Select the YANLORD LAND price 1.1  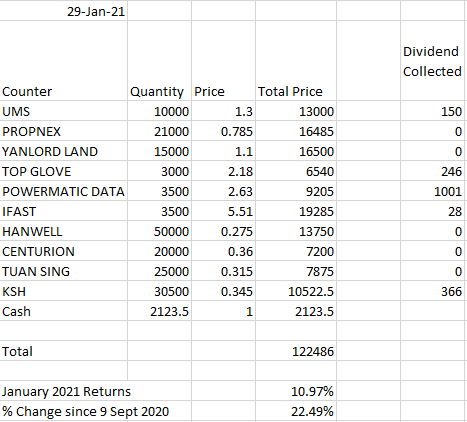tap(223, 151)
